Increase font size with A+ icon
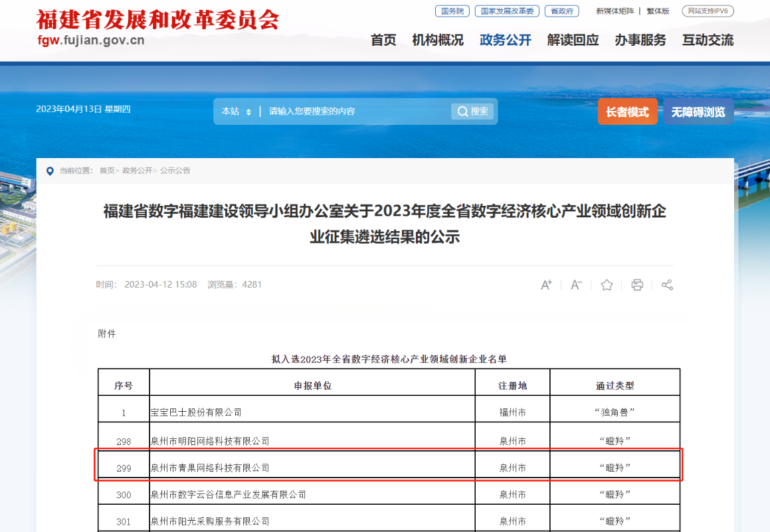Image resolution: width=770 pixels, height=532 pixels. coord(546,285)
